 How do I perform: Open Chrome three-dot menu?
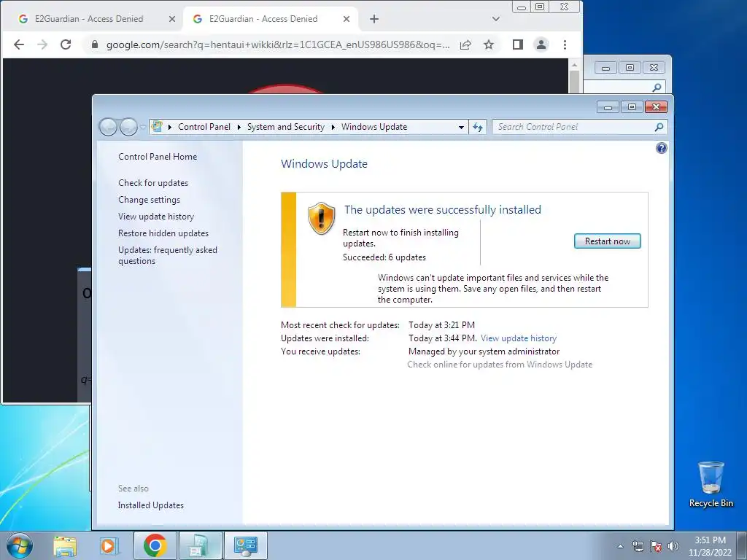pyautogui.click(x=565, y=44)
